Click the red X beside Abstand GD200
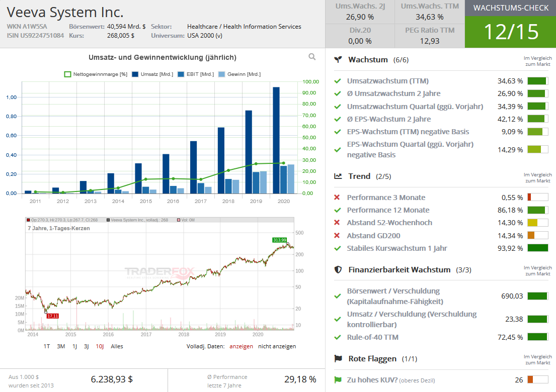556x392 pixels. (x=337, y=236)
